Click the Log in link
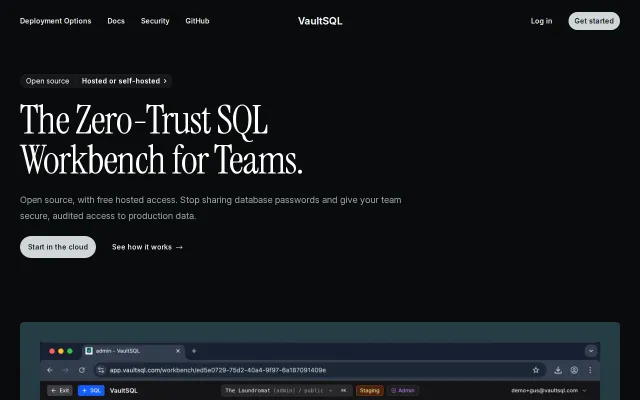 tap(541, 21)
